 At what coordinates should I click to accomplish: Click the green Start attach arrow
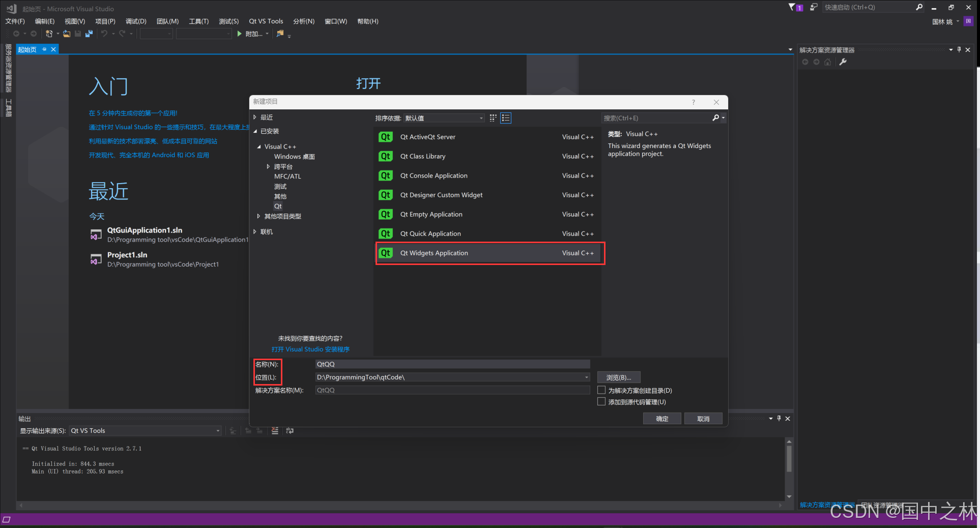239,34
